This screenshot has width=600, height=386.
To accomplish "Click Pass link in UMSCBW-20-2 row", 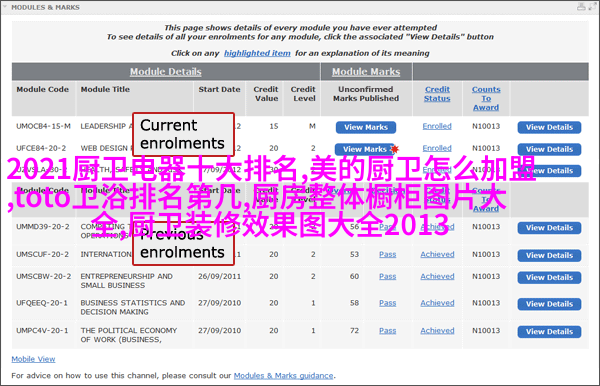I will (x=388, y=276).
